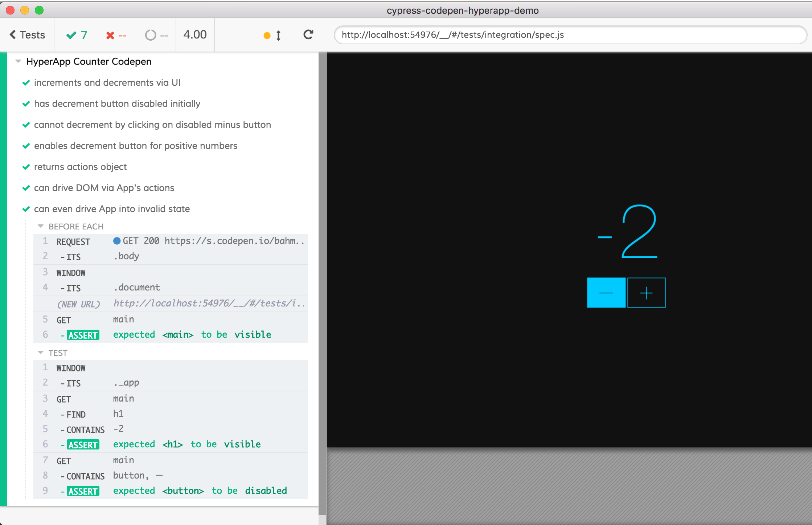This screenshot has width=812, height=525.
Task: Click the URL bar showing localhost spec.js
Action: pyautogui.click(x=570, y=35)
